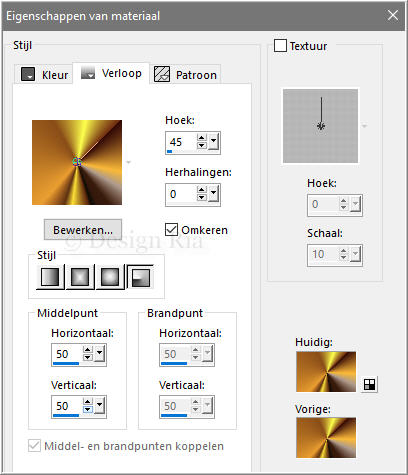The width and height of the screenshot is (408, 475).
Task: Uncheck the Omkeren checkbox
Action: [171, 230]
